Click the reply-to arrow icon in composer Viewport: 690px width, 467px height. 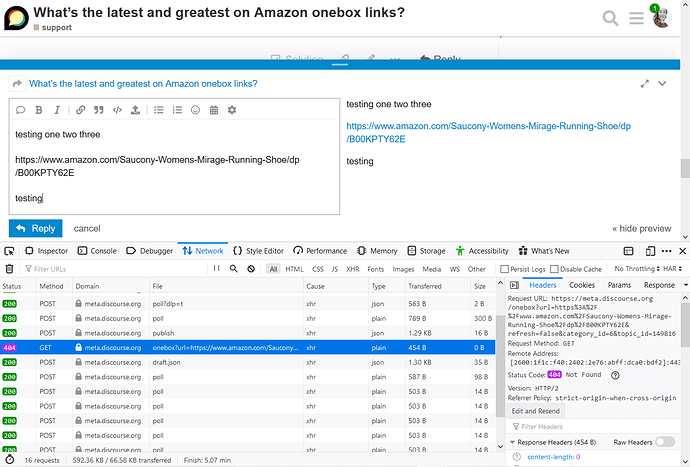tap(17, 84)
